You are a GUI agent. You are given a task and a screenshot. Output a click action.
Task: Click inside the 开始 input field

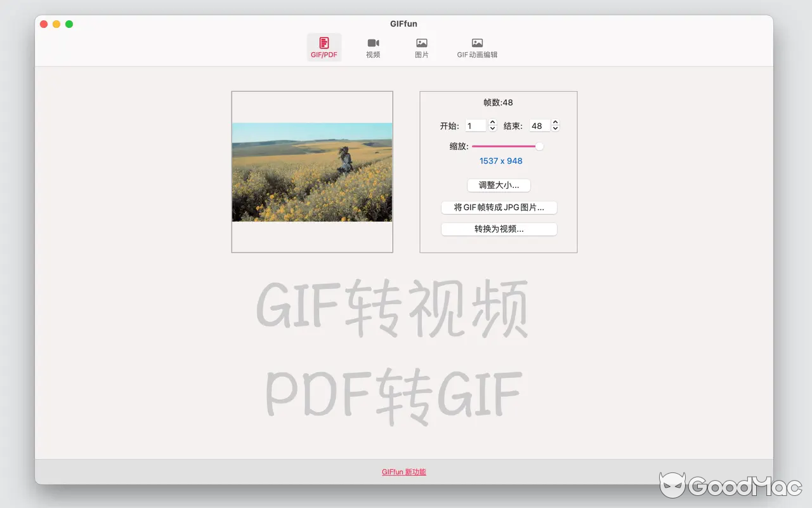[x=477, y=125]
